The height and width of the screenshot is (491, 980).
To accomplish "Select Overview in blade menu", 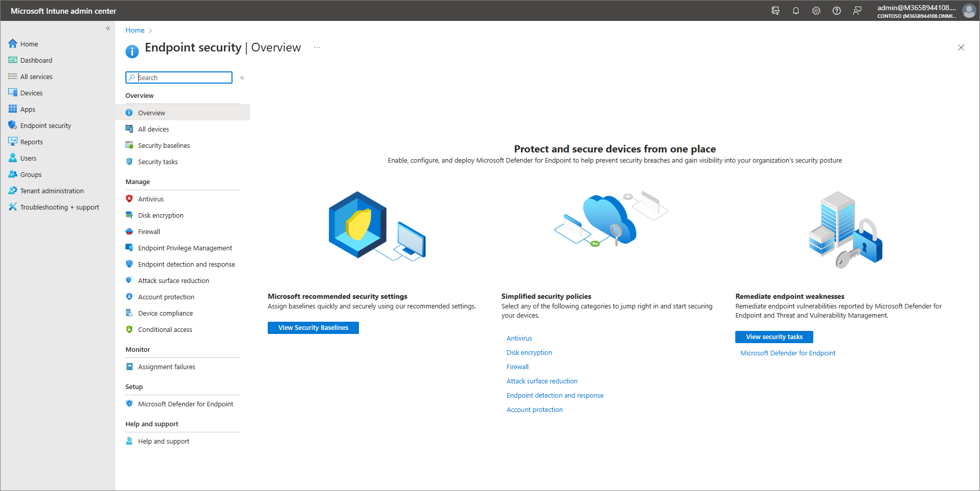I will (x=183, y=113).
